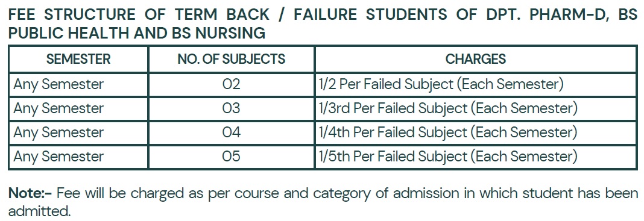The width and height of the screenshot is (644, 221).
Task: Click the 1/5th Per Failed Subject cell
Action: coord(476,157)
